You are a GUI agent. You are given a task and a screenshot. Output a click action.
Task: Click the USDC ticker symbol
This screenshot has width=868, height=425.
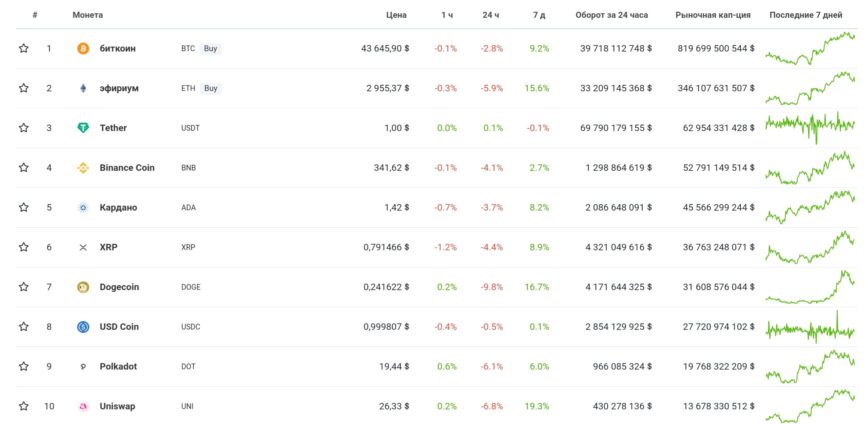pyautogui.click(x=191, y=327)
